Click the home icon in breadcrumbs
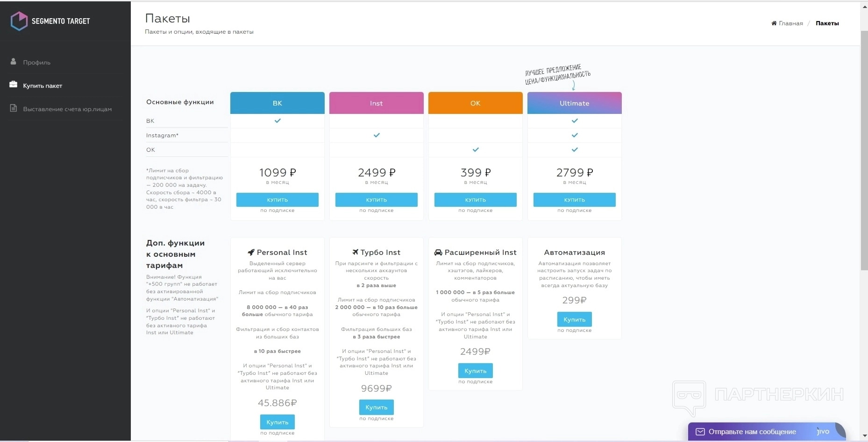Image resolution: width=868 pixels, height=442 pixels. (x=774, y=23)
